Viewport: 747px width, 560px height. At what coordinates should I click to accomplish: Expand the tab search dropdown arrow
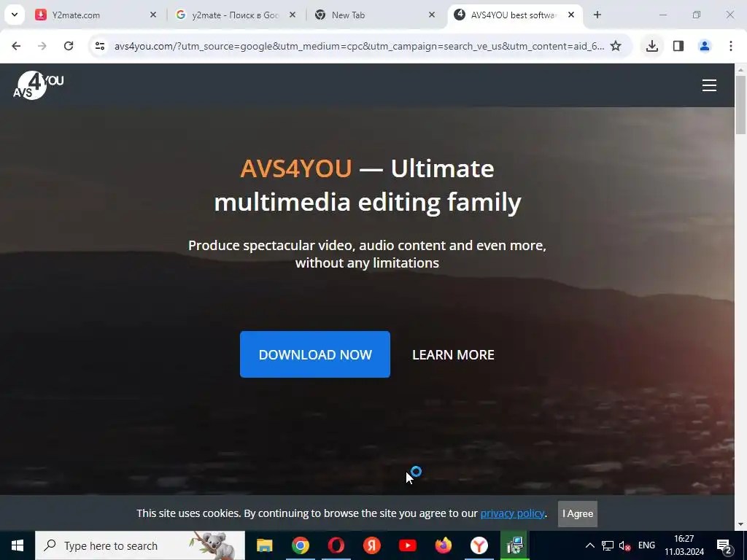pos(15,15)
